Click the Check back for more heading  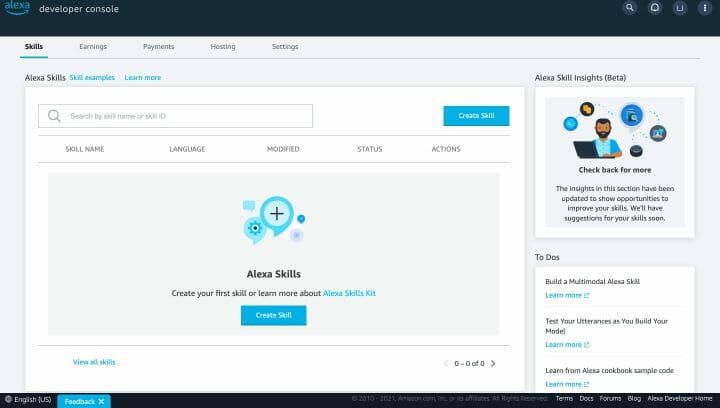(615, 170)
